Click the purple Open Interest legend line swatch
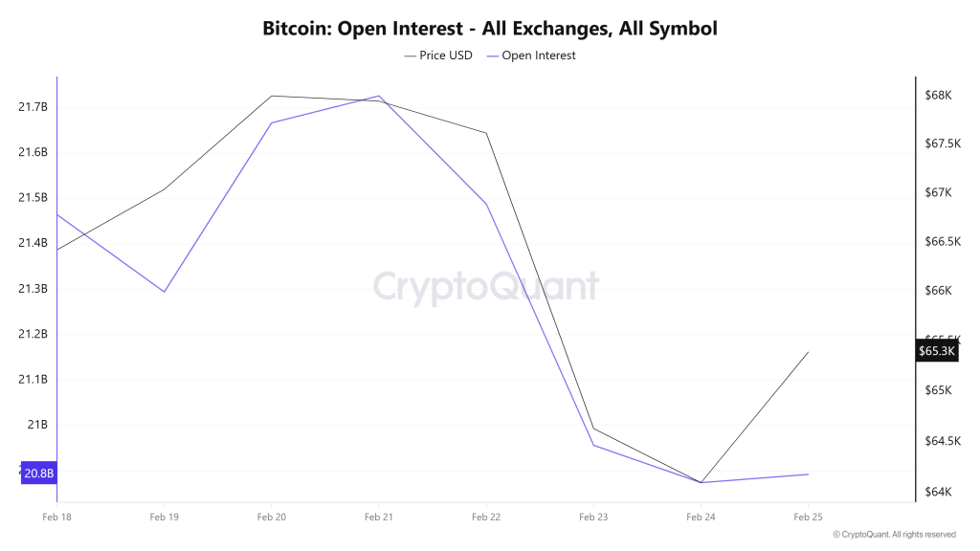This screenshot has width=980, height=551. (492, 55)
